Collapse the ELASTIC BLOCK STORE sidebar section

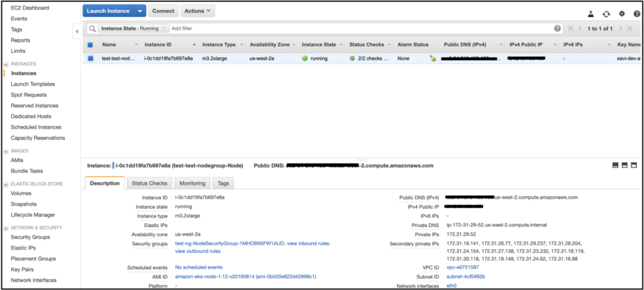pyautogui.click(x=6, y=184)
